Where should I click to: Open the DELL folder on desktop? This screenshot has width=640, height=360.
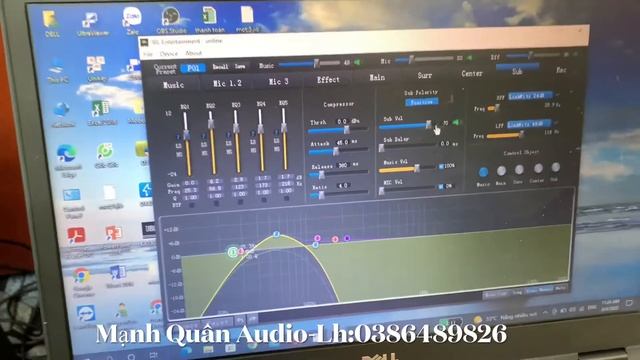52,23
